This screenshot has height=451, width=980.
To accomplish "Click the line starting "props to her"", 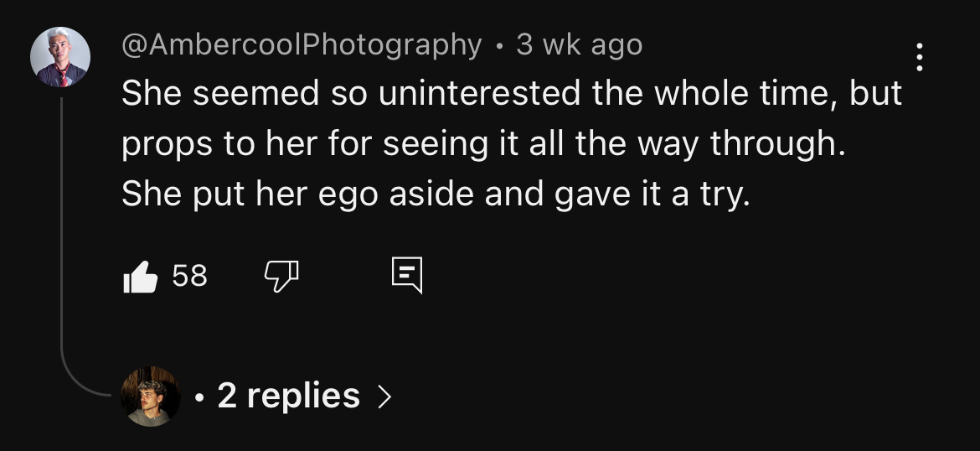I will [484, 144].
